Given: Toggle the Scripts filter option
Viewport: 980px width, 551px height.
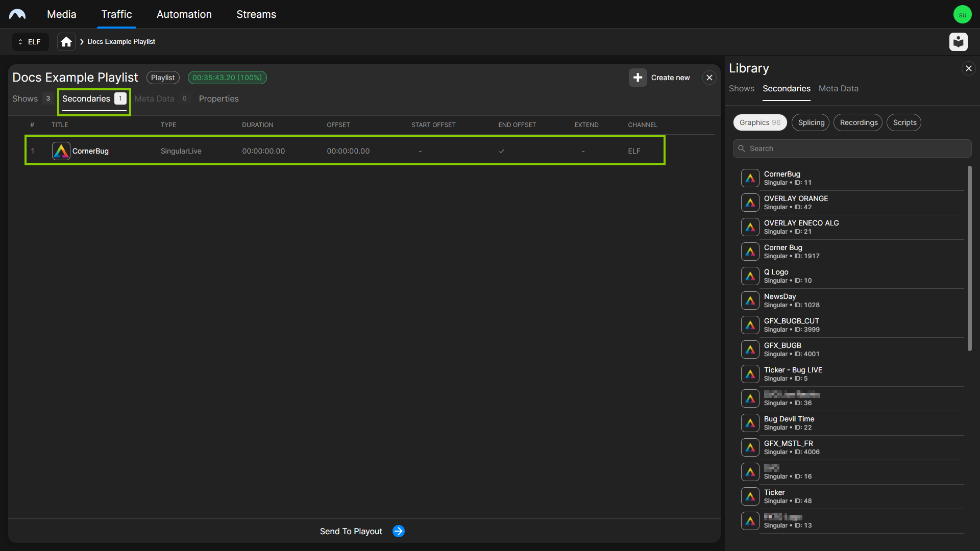Looking at the screenshot, I should (905, 122).
